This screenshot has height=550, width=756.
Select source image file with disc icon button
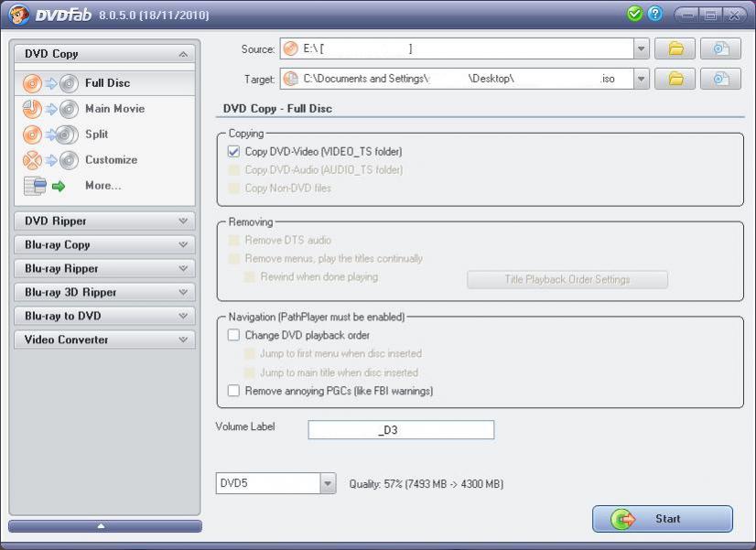pyautogui.click(x=721, y=49)
